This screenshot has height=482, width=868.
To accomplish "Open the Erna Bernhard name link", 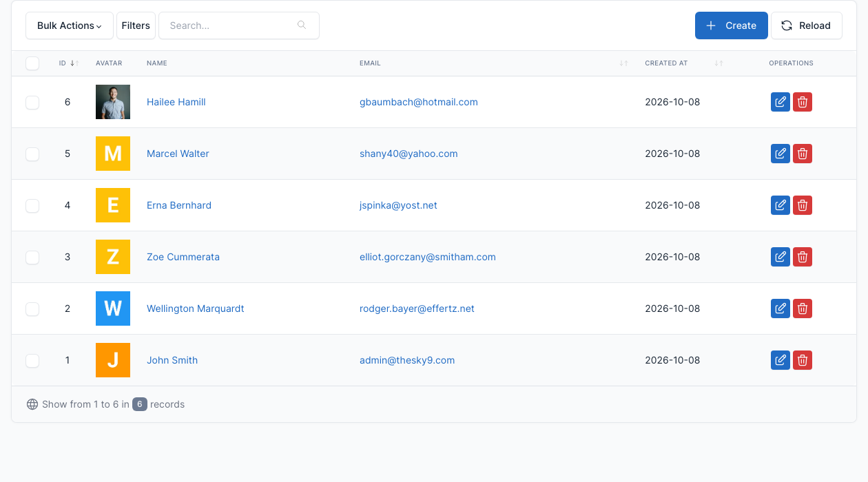I will point(179,205).
